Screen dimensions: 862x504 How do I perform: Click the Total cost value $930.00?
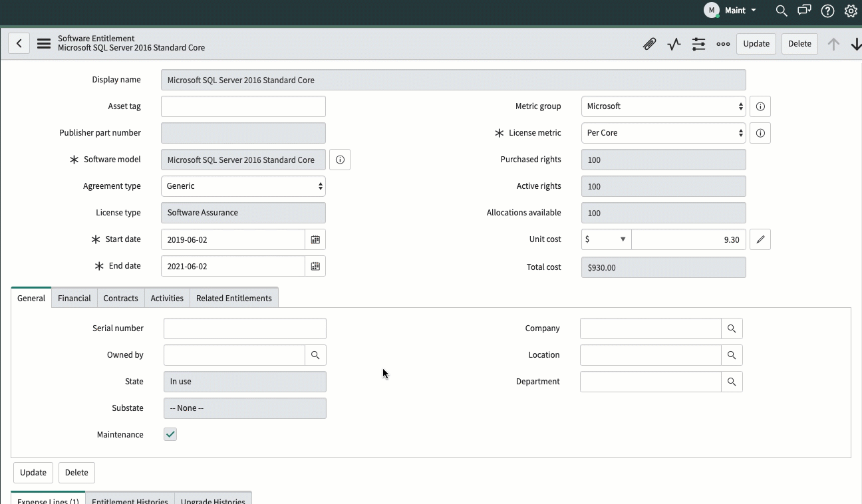664,267
